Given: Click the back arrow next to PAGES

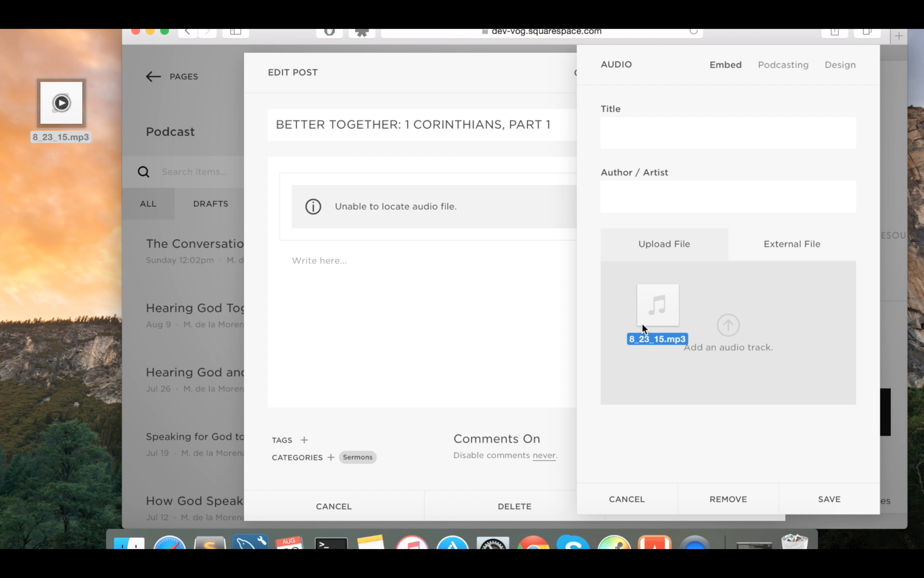Looking at the screenshot, I should (x=153, y=77).
